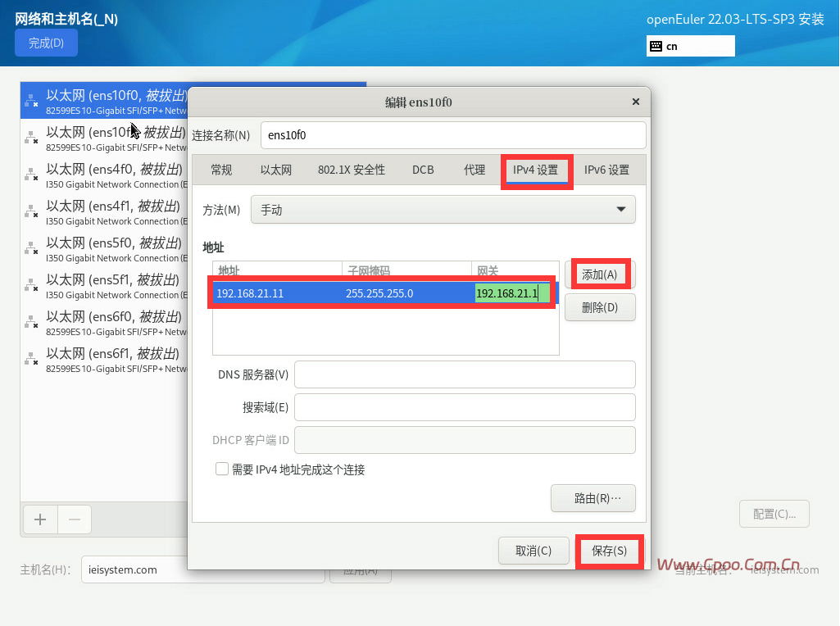The width and height of the screenshot is (840, 626).
Task: Click the 完成(D) button
Action: coord(46,43)
